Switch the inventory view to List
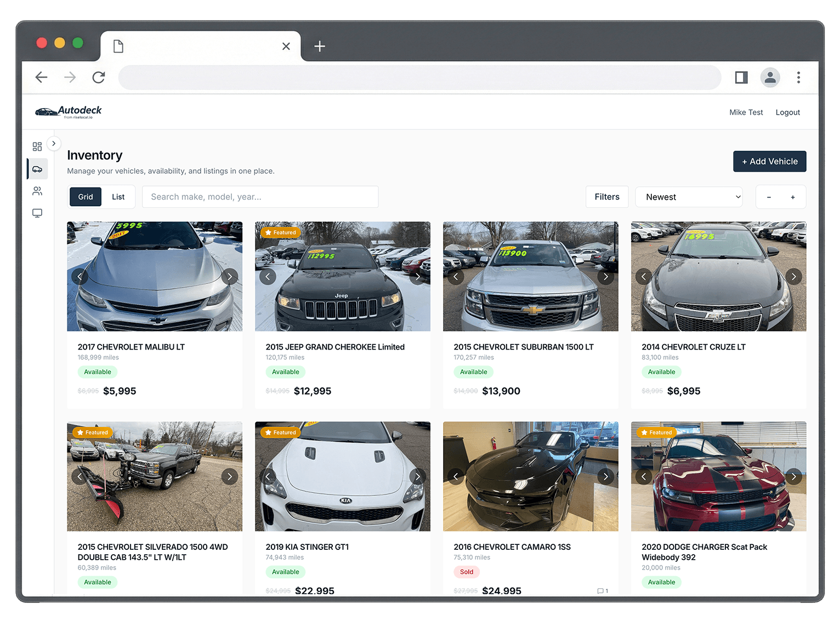The image size is (840, 625). click(x=118, y=196)
